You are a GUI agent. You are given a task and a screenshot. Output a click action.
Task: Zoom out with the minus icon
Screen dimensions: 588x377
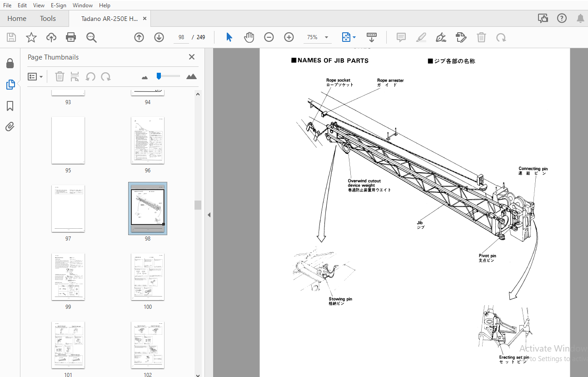click(x=269, y=37)
